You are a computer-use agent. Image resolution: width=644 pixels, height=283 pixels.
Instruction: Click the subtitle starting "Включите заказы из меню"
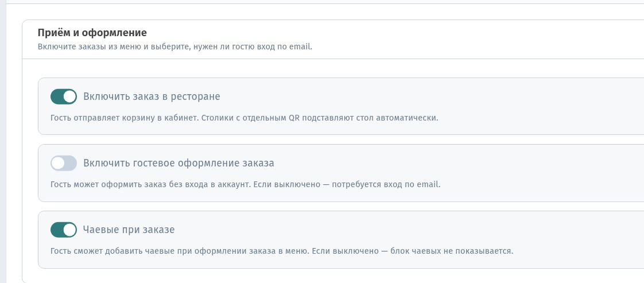pos(175,46)
